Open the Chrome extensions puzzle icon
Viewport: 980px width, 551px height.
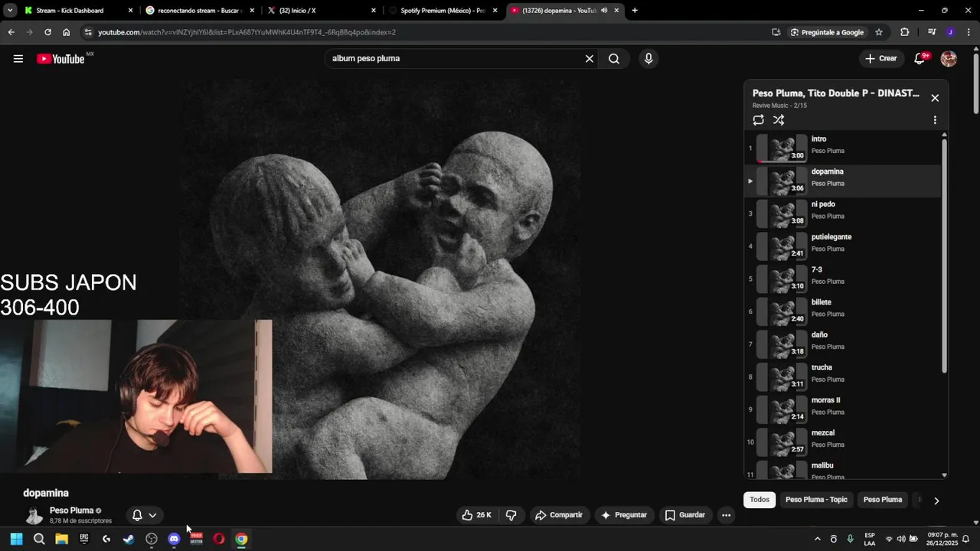(905, 32)
